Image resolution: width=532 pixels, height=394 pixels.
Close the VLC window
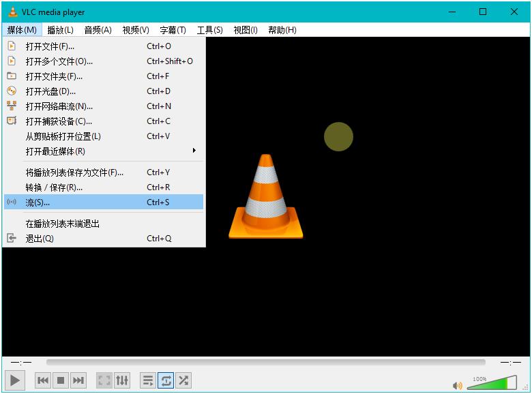point(514,12)
